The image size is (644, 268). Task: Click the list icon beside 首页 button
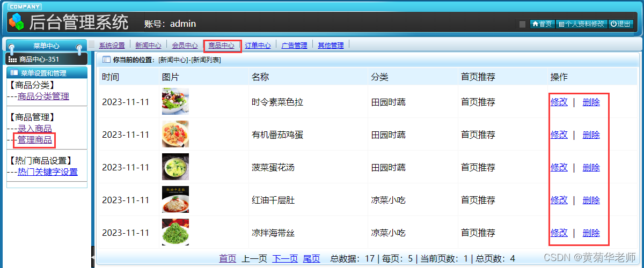tap(522, 24)
